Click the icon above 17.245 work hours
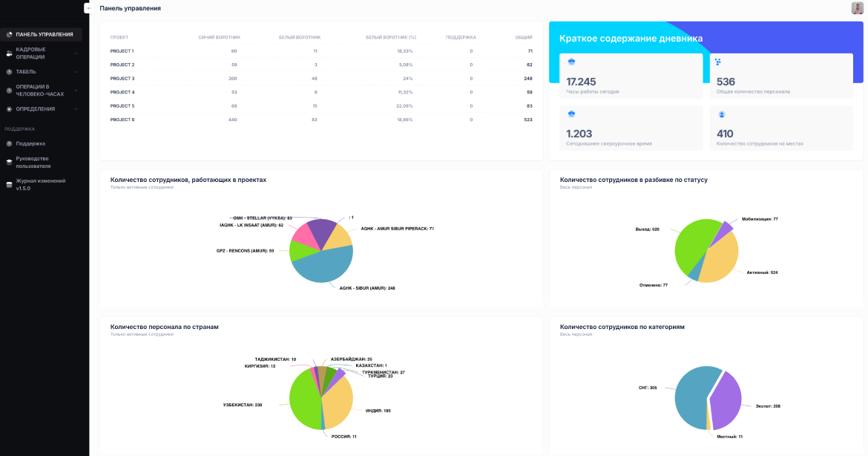868x456 pixels. [571, 62]
